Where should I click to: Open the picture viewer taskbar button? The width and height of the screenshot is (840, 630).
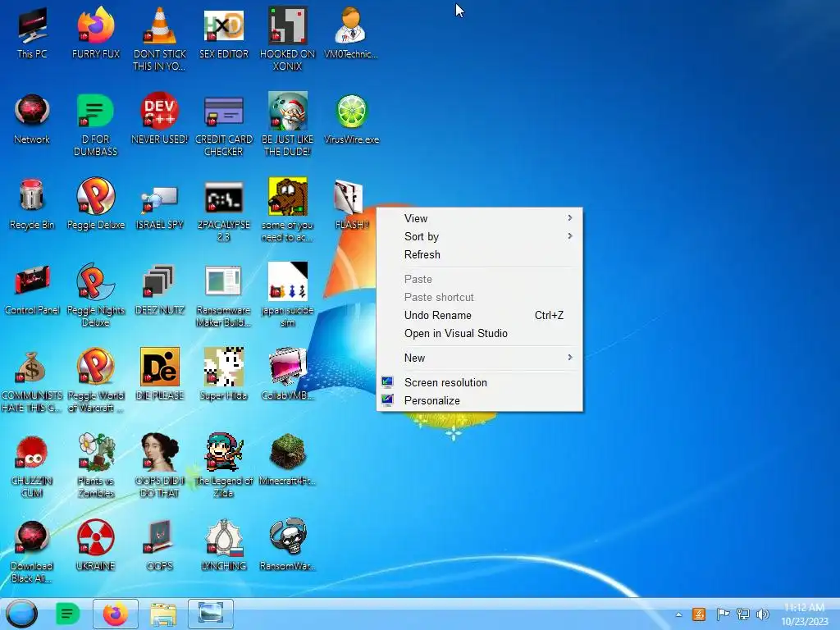tap(211, 614)
